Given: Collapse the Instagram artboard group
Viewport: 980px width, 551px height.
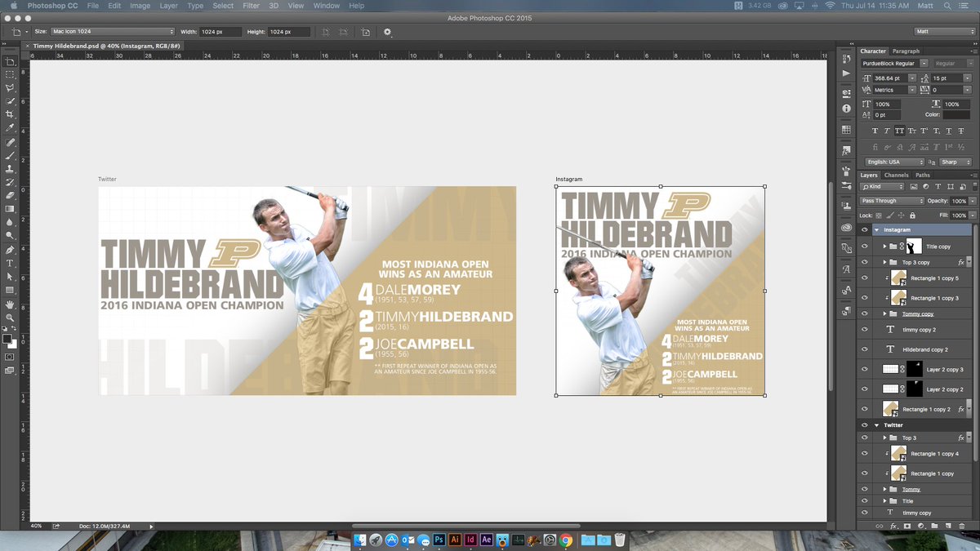Looking at the screenshot, I should click(x=876, y=230).
